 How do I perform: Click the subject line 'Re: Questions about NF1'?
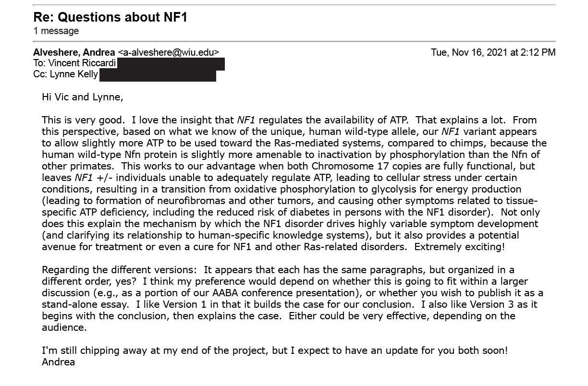[110, 17]
